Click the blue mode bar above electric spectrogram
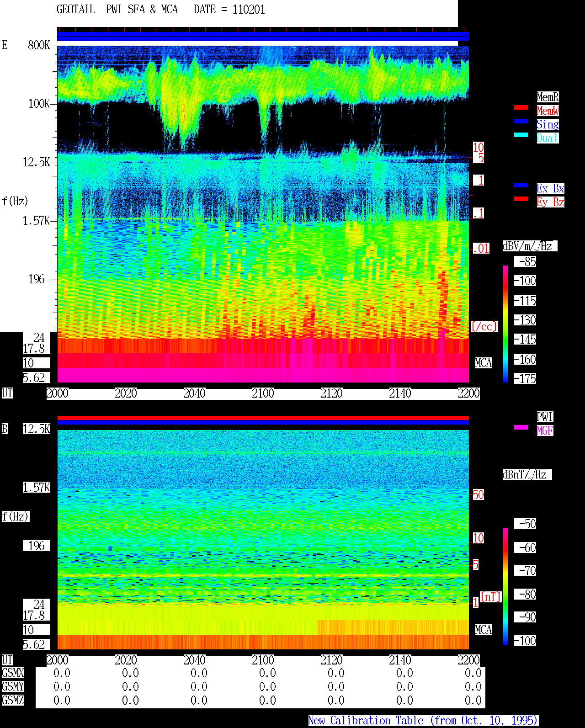Screen dimensions: 585x728 click(263, 36)
